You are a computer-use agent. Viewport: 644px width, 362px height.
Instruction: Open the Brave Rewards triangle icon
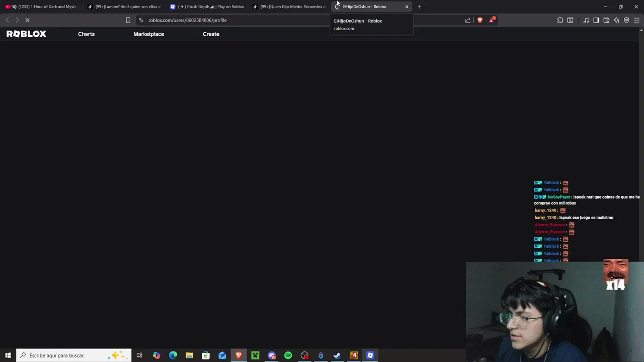click(x=492, y=20)
